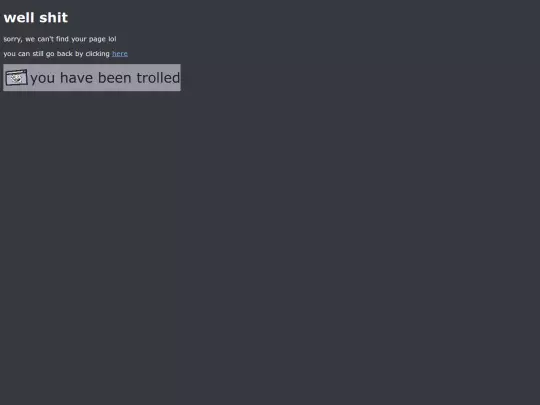540x405 pixels.
Task: Click the word "well" in the heading
Action: (19, 18)
